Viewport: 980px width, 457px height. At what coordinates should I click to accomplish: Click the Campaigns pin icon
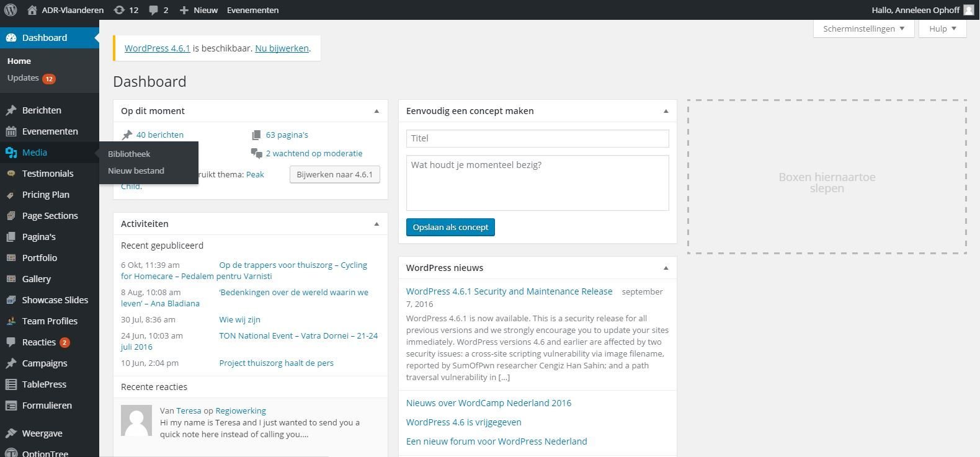(x=11, y=363)
